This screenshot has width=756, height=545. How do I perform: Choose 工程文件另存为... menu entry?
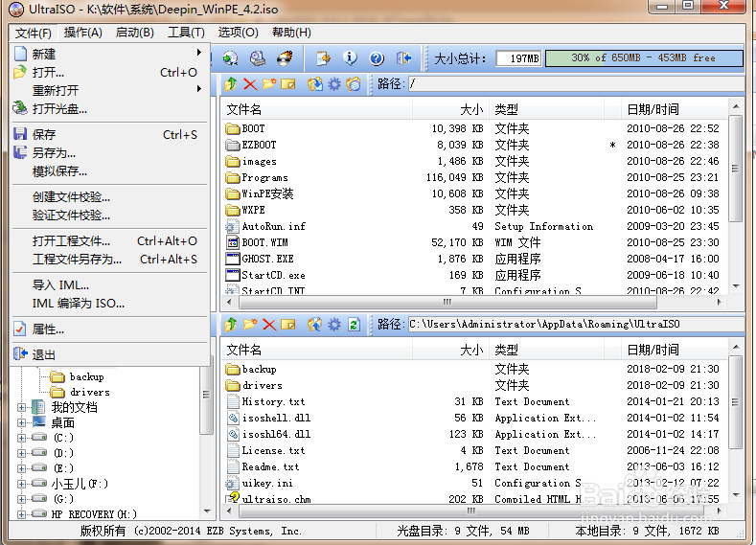pyautogui.click(x=110, y=260)
